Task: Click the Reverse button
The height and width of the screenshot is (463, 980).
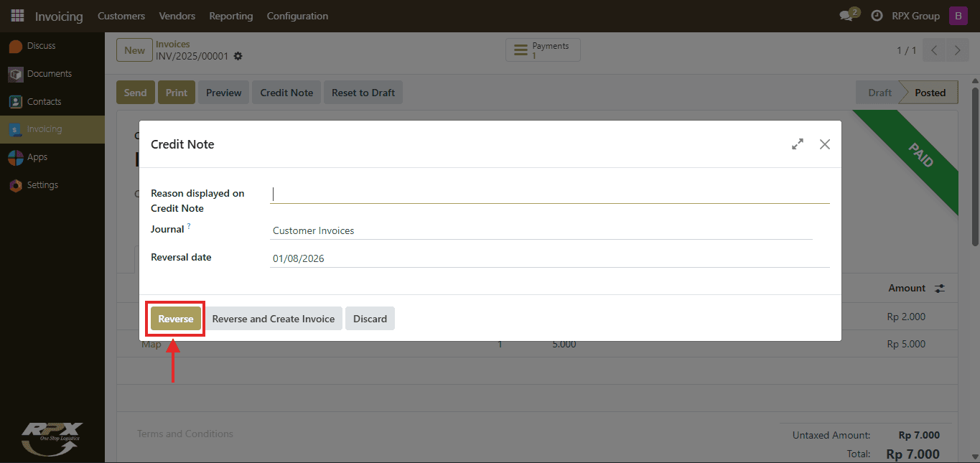Action: click(176, 319)
